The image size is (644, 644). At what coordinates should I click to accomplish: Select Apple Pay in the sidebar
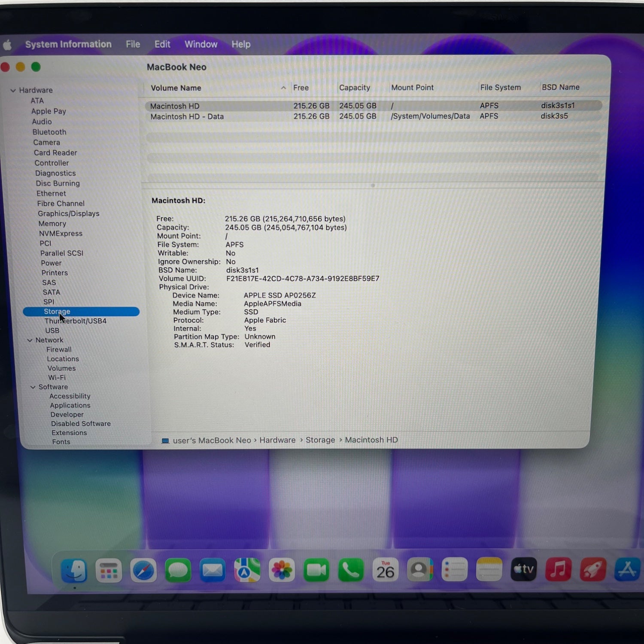49,111
